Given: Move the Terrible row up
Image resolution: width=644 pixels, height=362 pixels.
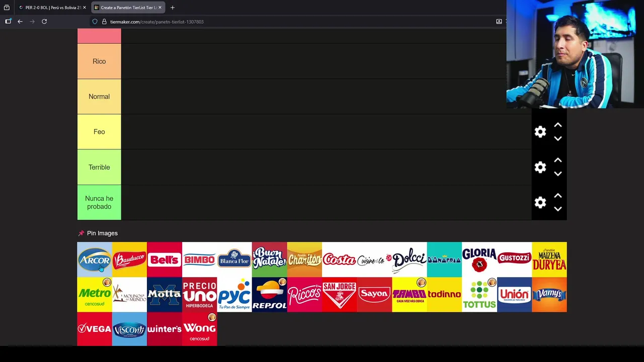Looking at the screenshot, I should [558, 160].
